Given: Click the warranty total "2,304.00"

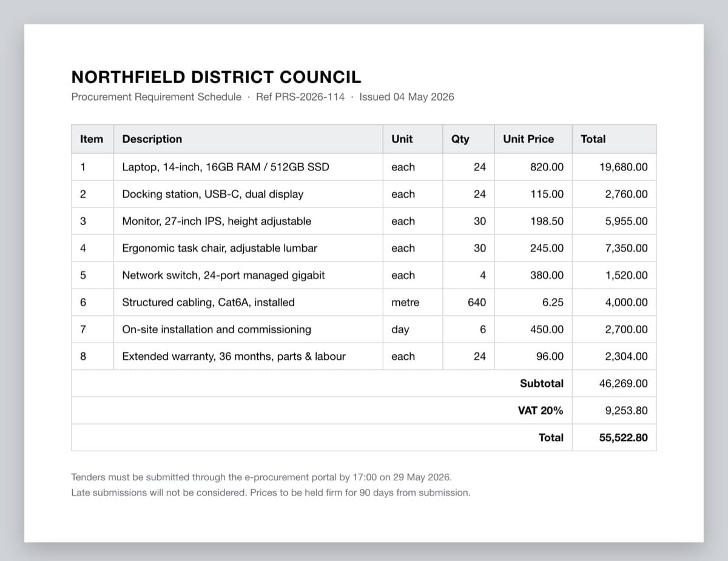Looking at the screenshot, I should (x=627, y=357).
